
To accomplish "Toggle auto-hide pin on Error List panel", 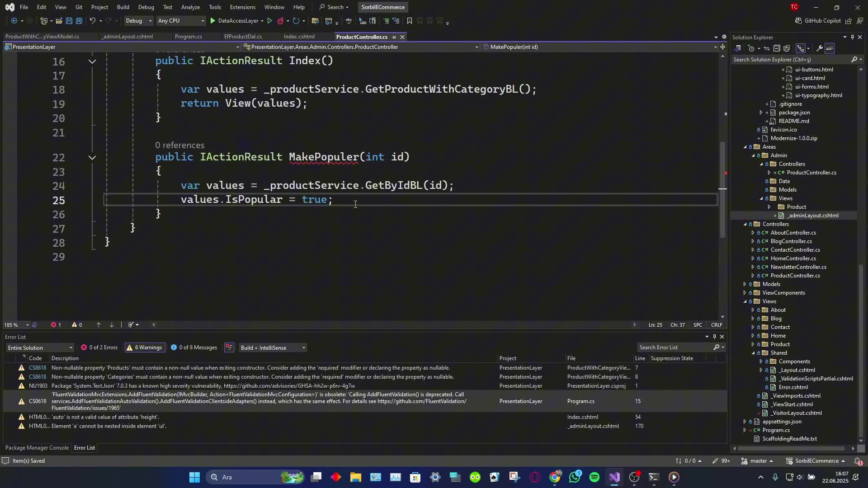I will click(714, 337).
